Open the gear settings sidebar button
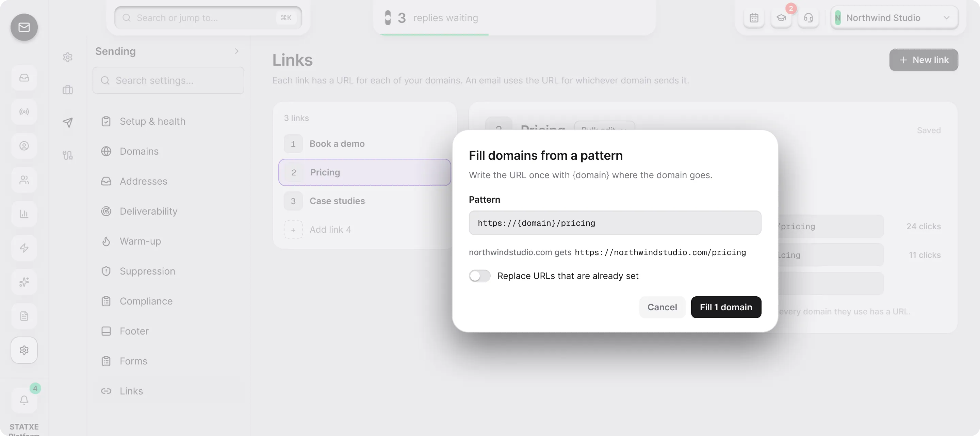Viewport: 980px width, 436px height. [x=24, y=350]
